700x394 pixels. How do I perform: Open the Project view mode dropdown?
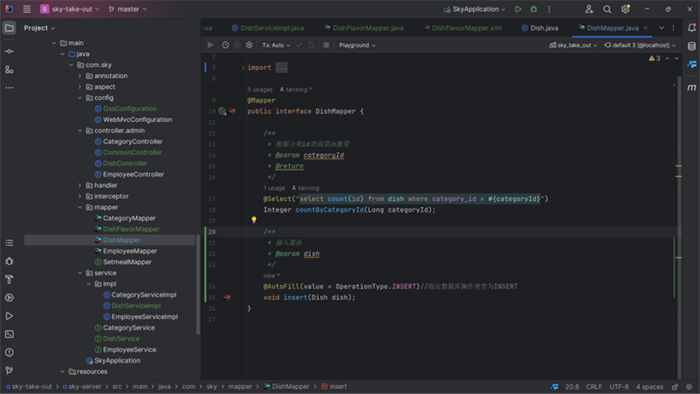[39, 28]
